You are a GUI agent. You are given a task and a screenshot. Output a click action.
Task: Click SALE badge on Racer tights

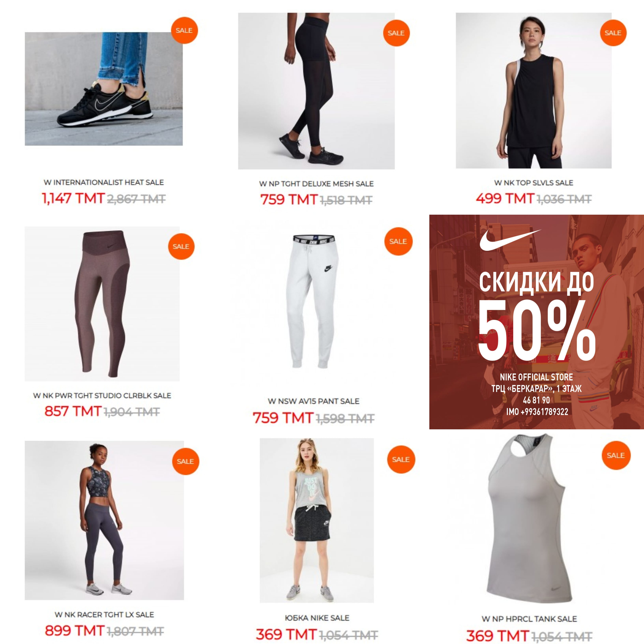[x=185, y=461]
